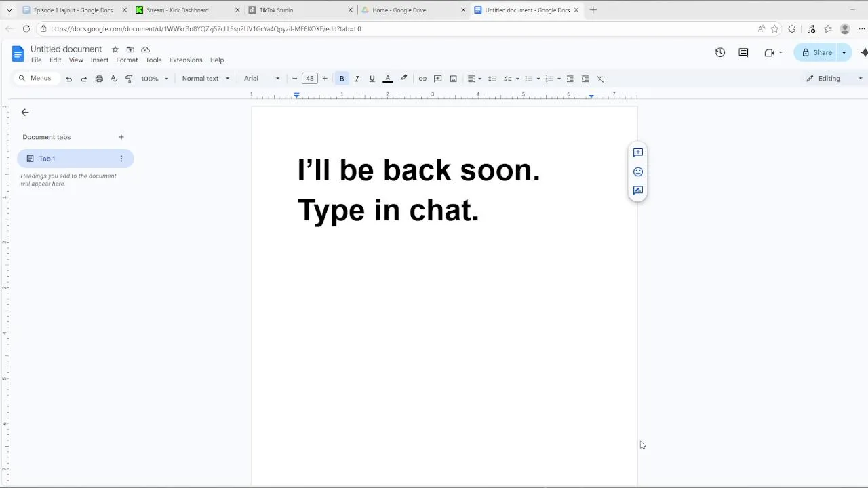Suggest edits from page margin
868x488 pixels.
(x=638, y=190)
